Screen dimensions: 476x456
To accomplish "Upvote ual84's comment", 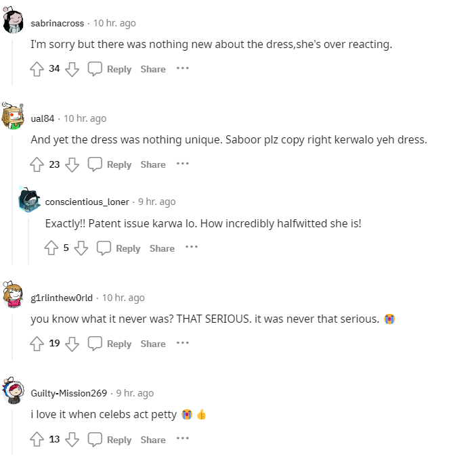I will [37, 164].
